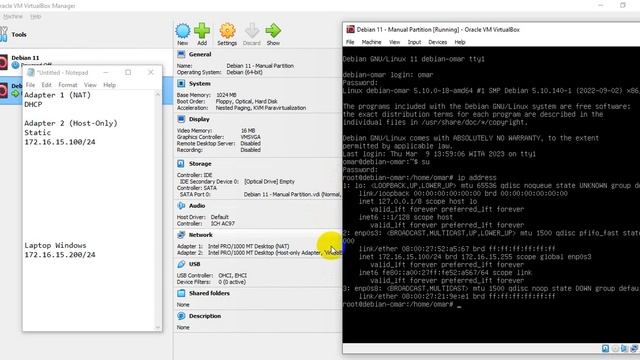Click the terminal prompt in the VM window

click(x=402, y=304)
